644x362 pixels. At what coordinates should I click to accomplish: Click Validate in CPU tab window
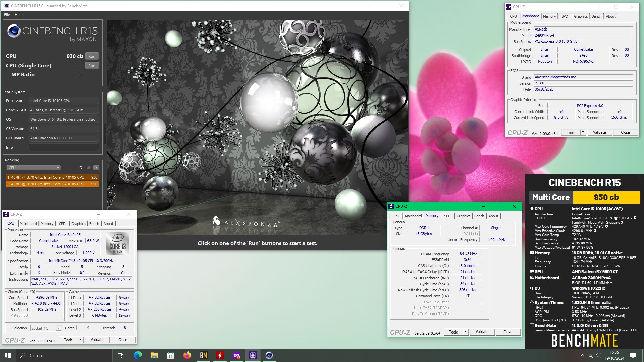click(97, 340)
